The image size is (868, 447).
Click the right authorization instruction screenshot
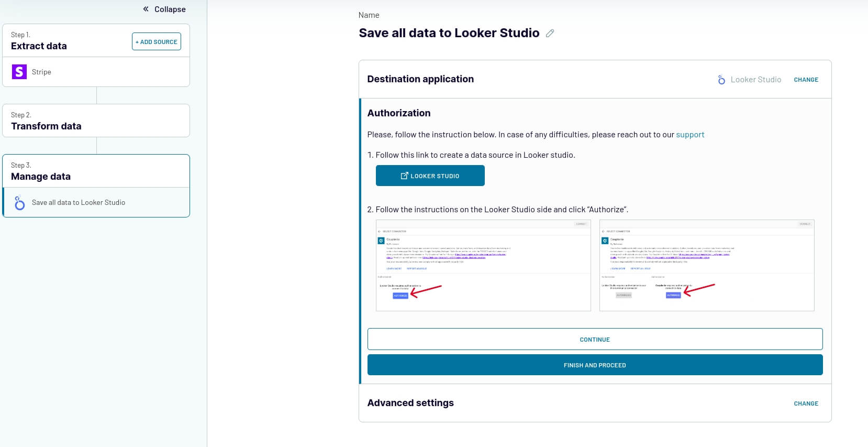coord(707,266)
